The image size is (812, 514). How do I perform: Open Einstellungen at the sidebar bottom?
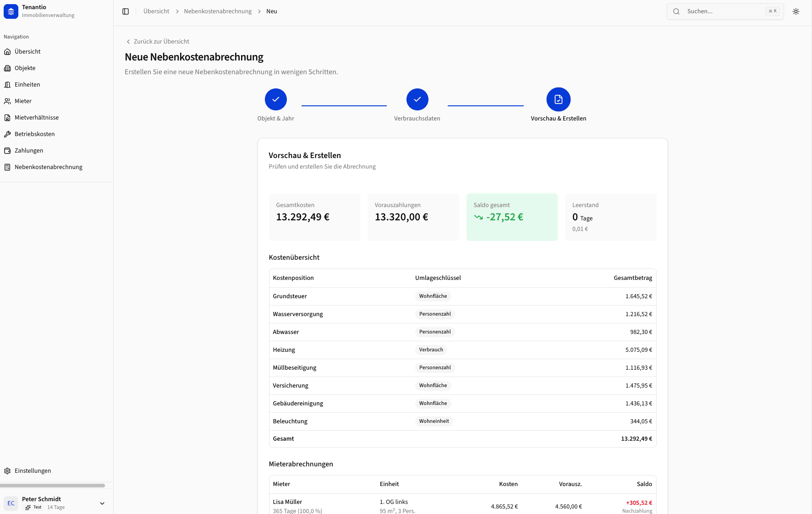point(32,470)
